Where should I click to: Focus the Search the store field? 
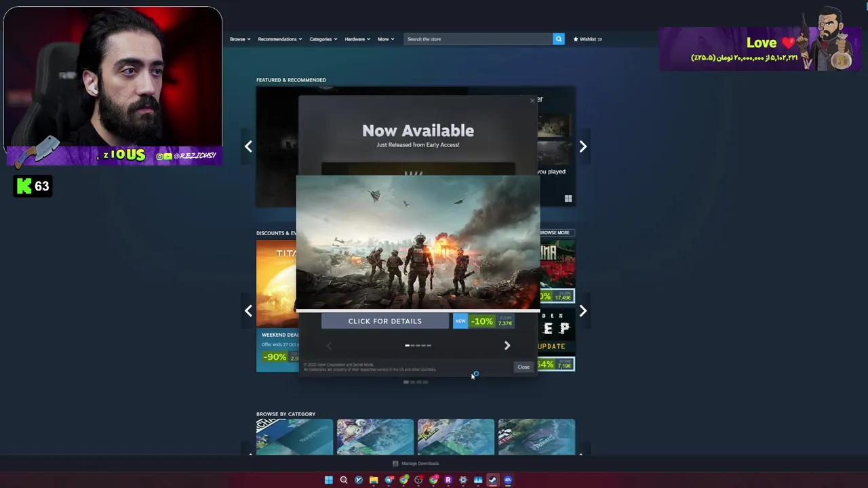pyautogui.click(x=479, y=39)
